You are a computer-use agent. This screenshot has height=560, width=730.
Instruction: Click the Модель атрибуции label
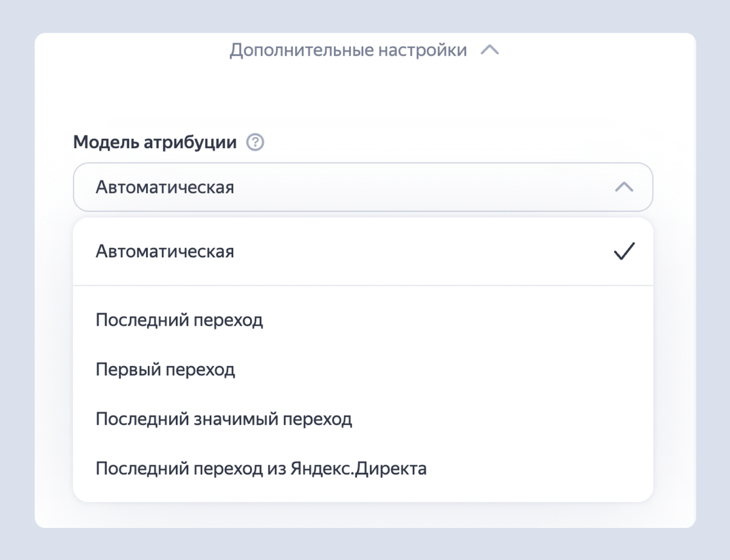click(154, 140)
